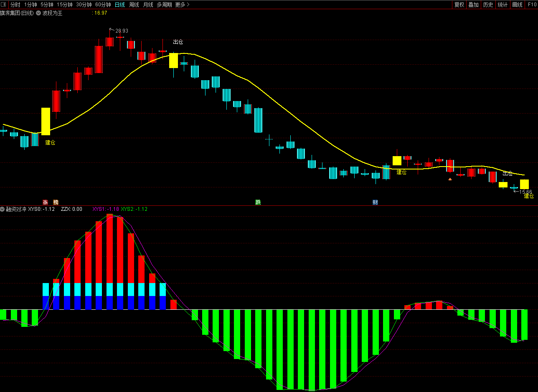Open the 历史 history button
The width and height of the screenshot is (538, 392).
point(488,5)
